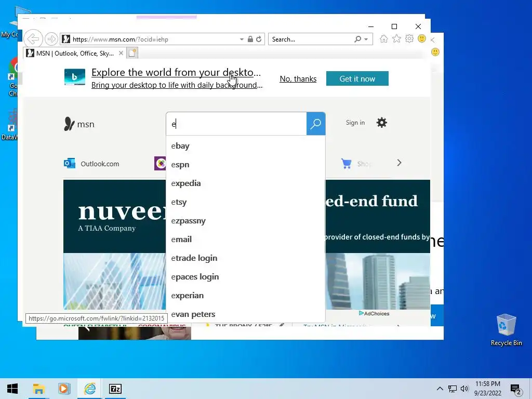Click the magnifier icon in IE search box

tap(357, 39)
